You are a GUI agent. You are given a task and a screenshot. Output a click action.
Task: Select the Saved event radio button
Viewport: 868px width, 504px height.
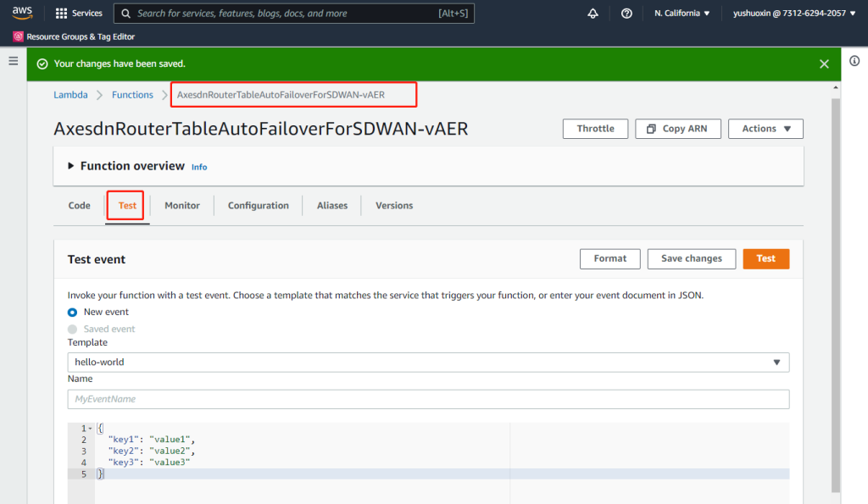tap(73, 329)
